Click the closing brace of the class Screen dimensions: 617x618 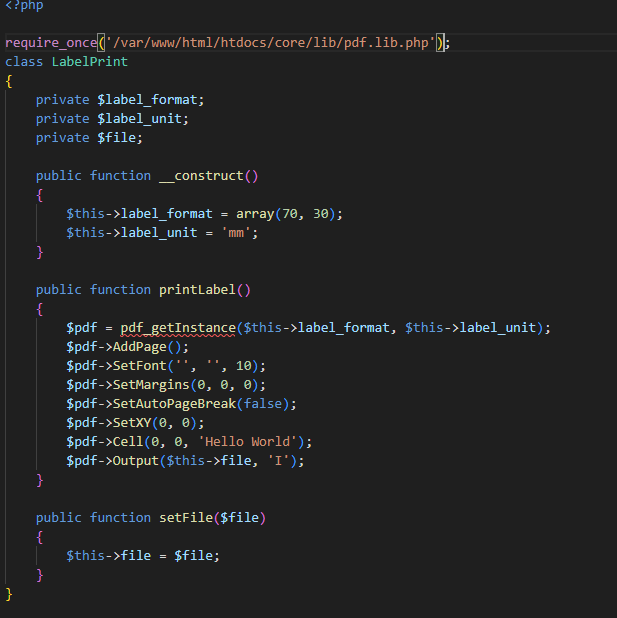[x=9, y=594]
